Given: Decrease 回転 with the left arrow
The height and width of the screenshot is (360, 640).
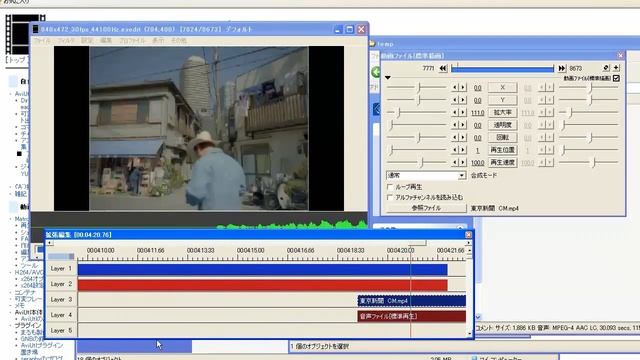Looking at the screenshot, I should (x=455, y=138).
